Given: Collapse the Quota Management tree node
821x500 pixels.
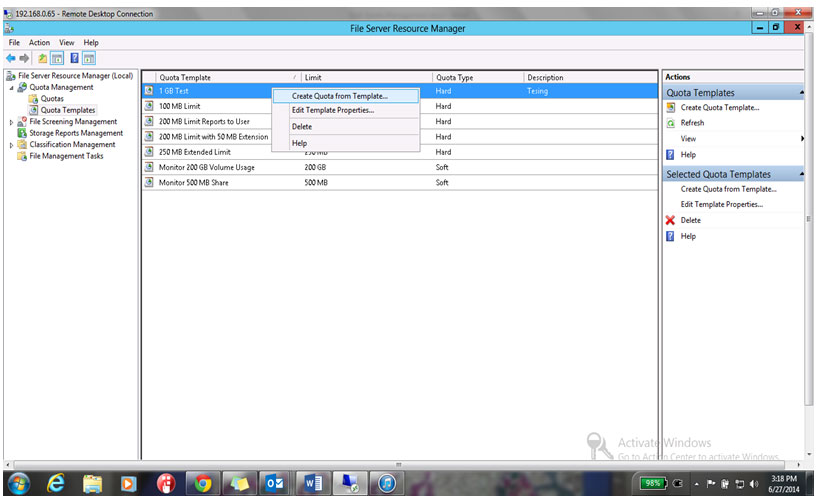Looking at the screenshot, I should point(12,88).
